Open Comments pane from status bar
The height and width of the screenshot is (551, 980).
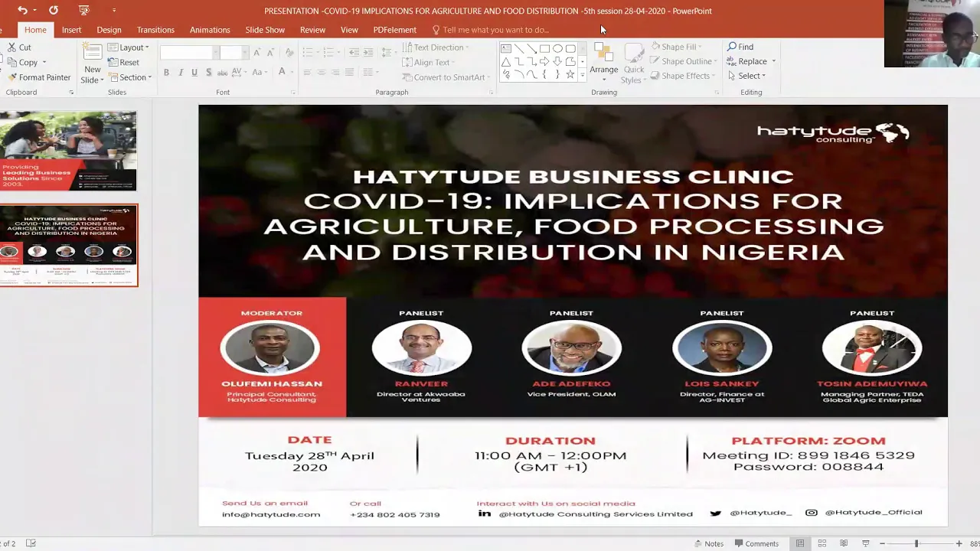(756, 543)
